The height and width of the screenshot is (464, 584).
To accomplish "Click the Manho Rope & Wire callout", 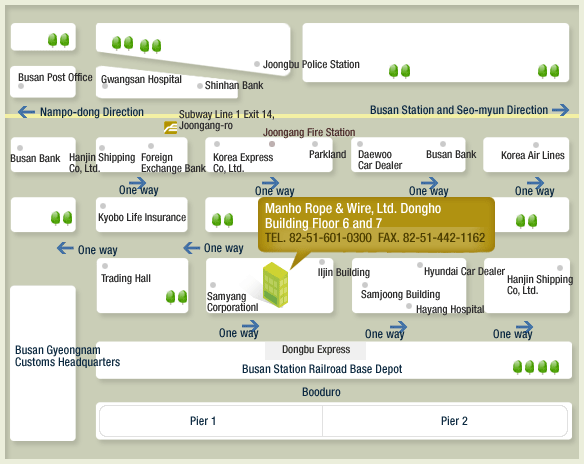I will click(376, 225).
